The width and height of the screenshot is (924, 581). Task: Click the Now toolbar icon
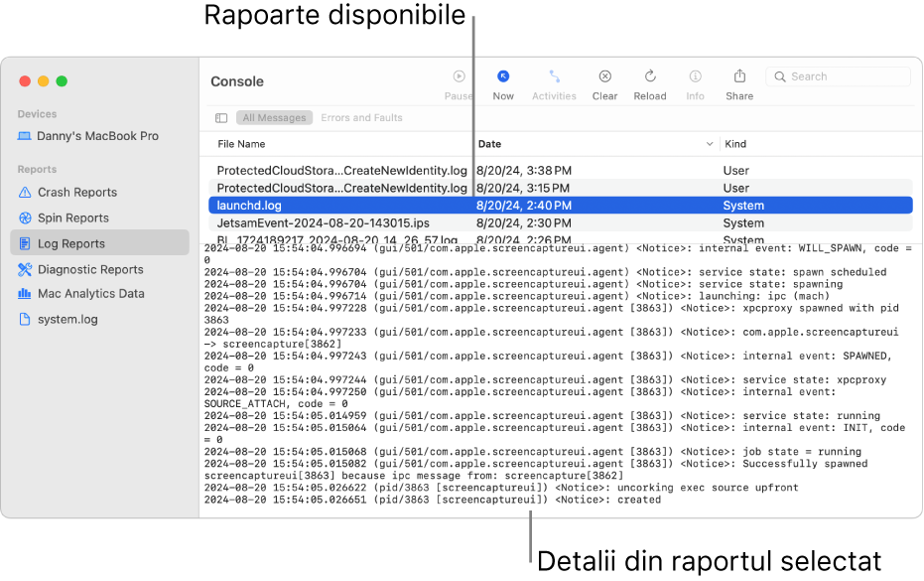coord(503,76)
